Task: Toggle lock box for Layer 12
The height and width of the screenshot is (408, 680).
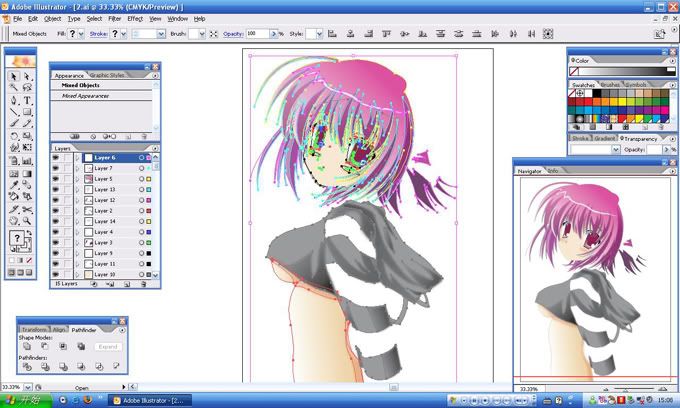Action: (x=67, y=200)
